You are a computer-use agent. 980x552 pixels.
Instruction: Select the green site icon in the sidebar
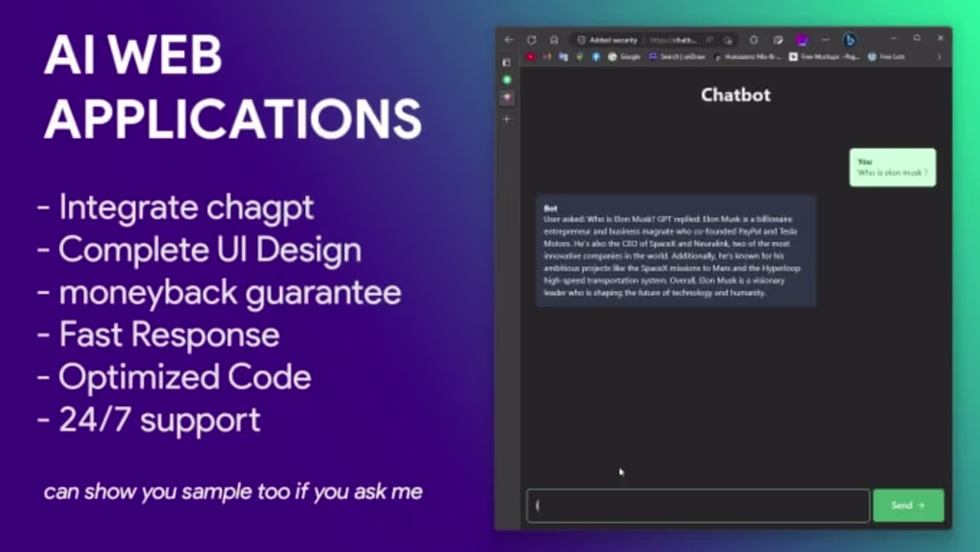coord(507,78)
